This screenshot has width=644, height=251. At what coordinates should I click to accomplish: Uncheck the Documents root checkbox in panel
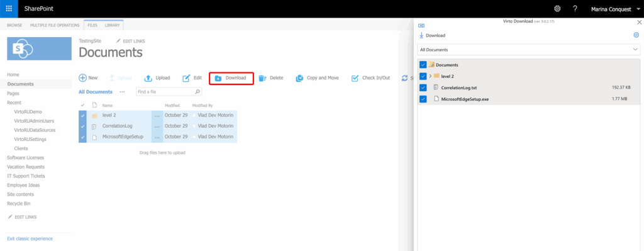tap(423, 65)
